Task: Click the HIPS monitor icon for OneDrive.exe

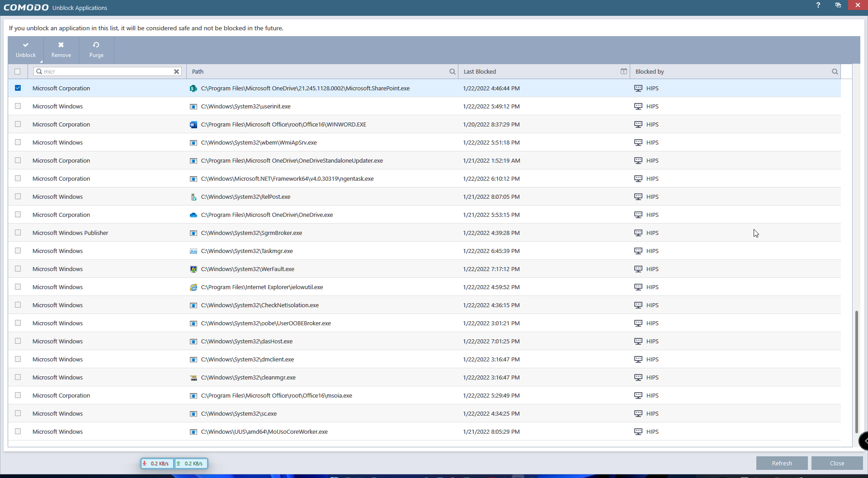Action: (638, 215)
